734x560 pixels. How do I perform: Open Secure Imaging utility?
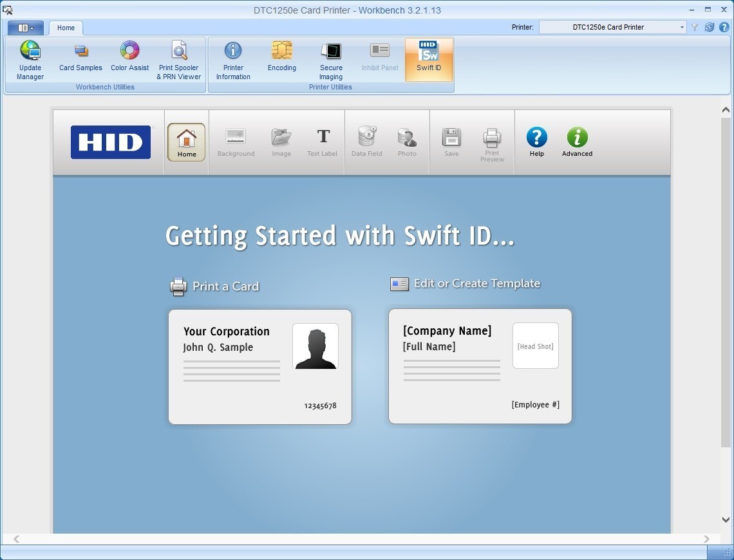point(331,59)
